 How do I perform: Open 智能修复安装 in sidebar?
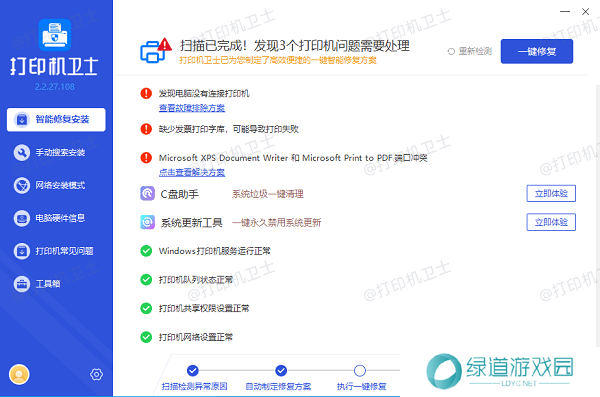56,119
